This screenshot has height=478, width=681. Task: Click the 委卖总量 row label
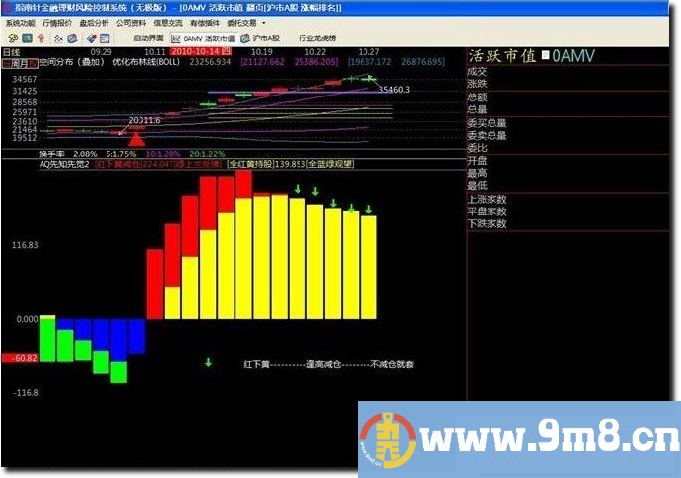pyautogui.click(x=487, y=135)
